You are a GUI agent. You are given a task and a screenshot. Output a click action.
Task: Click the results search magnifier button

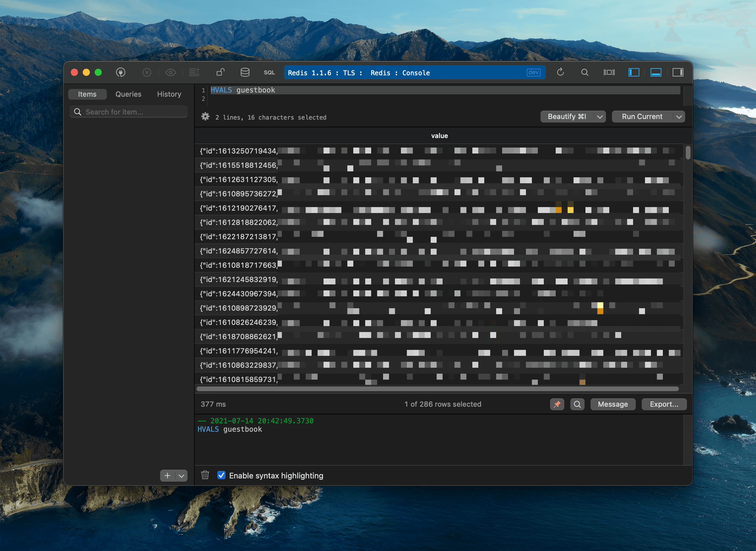pos(577,404)
